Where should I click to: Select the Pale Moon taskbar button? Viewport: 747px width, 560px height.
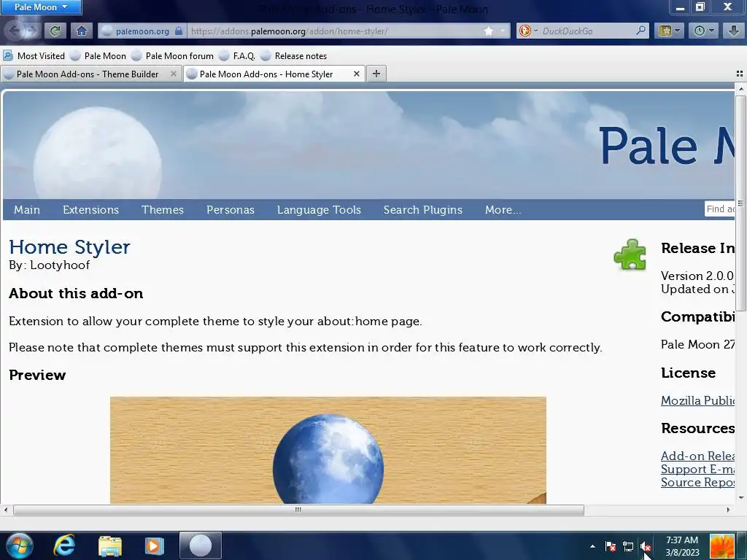pyautogui.click(x=201, y=545)
